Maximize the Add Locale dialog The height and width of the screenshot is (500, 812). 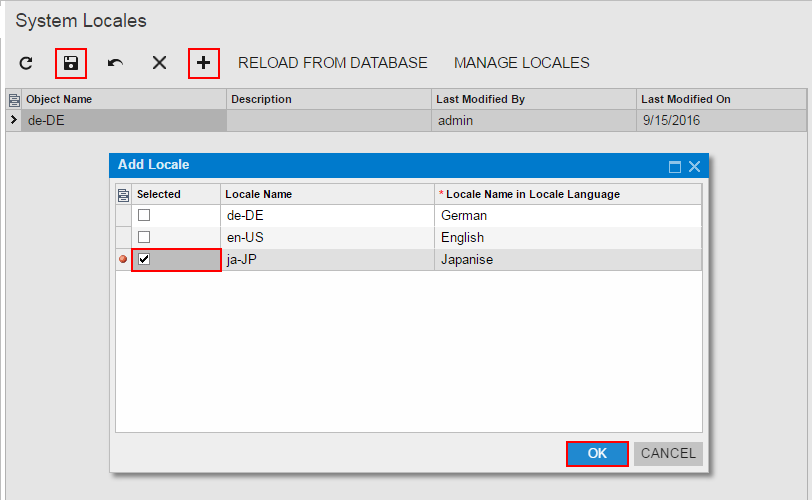tap(674, 166)
